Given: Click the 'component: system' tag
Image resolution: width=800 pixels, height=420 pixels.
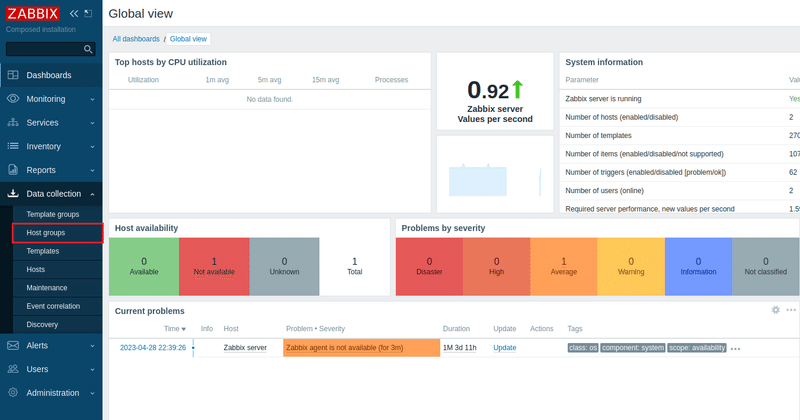Looking at the screenshot, I should pyautogui.click(x=633, y=348).
